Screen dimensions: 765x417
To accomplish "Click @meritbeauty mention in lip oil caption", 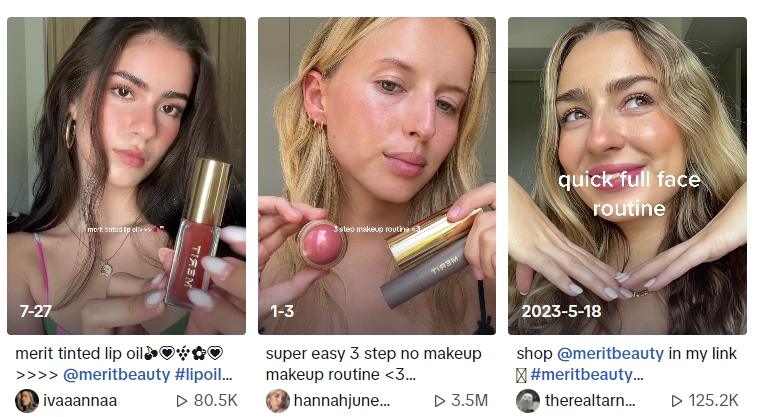I will (117, 375).
